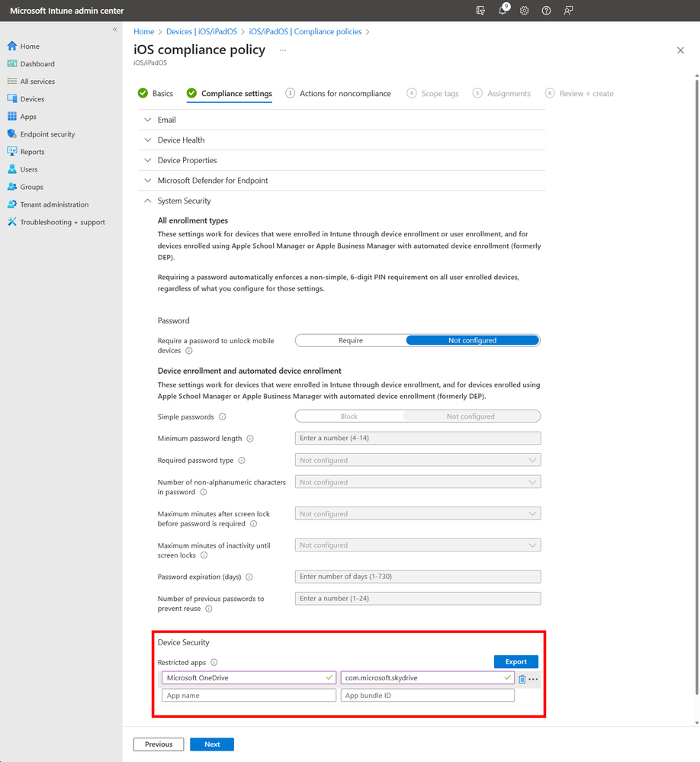700x762 pixels.
Task: Click the Password expiration days field
Action: (x=418, y=577)
